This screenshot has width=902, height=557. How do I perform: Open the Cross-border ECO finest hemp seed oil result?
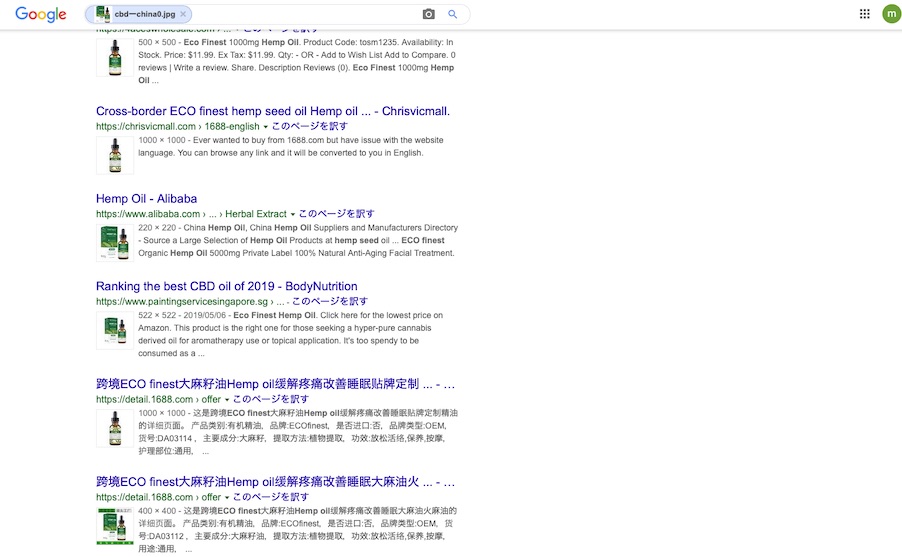click(273, 111)
